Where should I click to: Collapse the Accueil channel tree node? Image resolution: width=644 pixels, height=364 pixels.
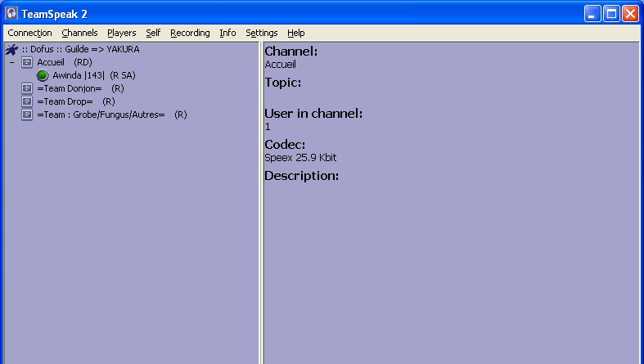tap(11, 62)
